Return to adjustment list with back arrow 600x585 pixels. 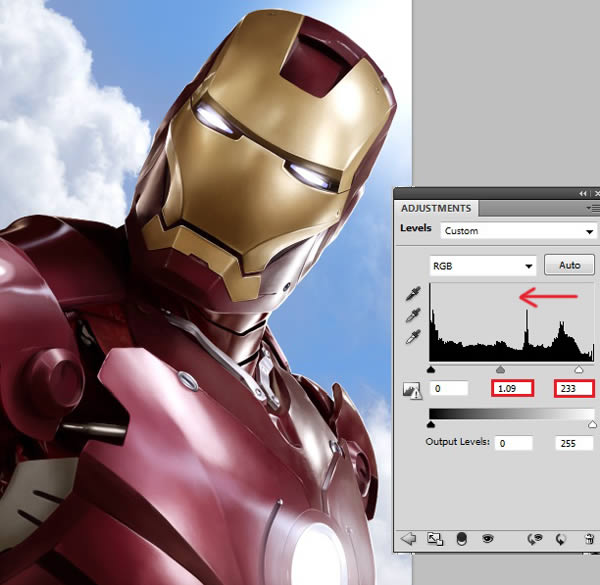point(408,539)
